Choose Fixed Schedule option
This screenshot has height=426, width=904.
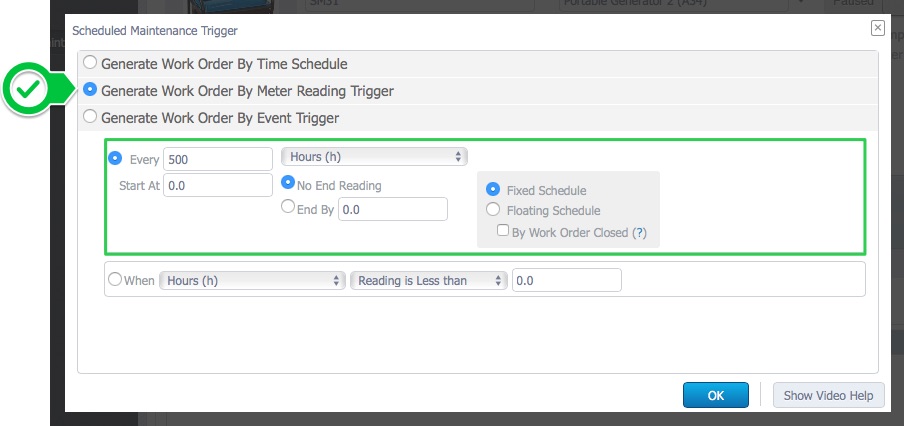(493, 189)
